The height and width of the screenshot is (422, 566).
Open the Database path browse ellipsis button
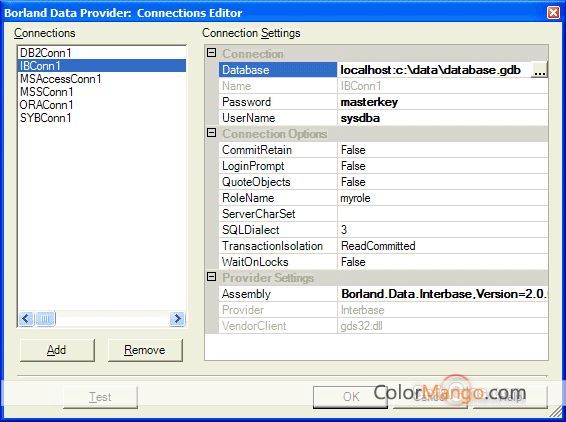[539, 70]
